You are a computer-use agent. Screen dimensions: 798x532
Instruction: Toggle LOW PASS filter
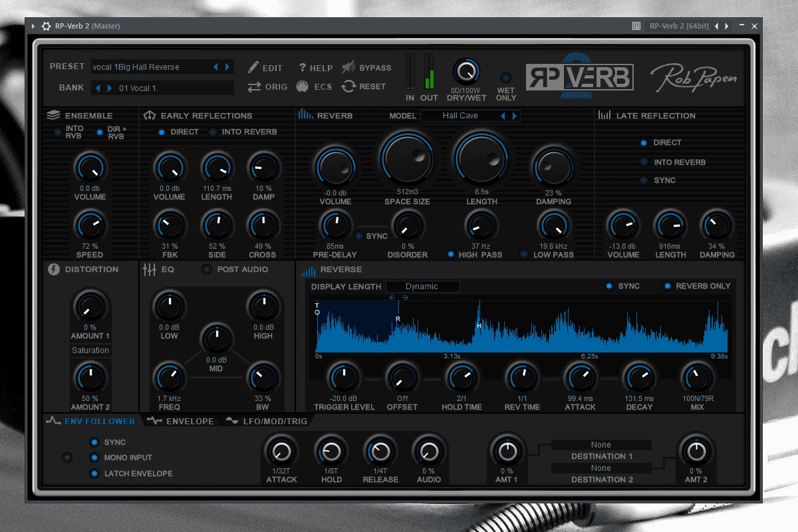point(524,254)
